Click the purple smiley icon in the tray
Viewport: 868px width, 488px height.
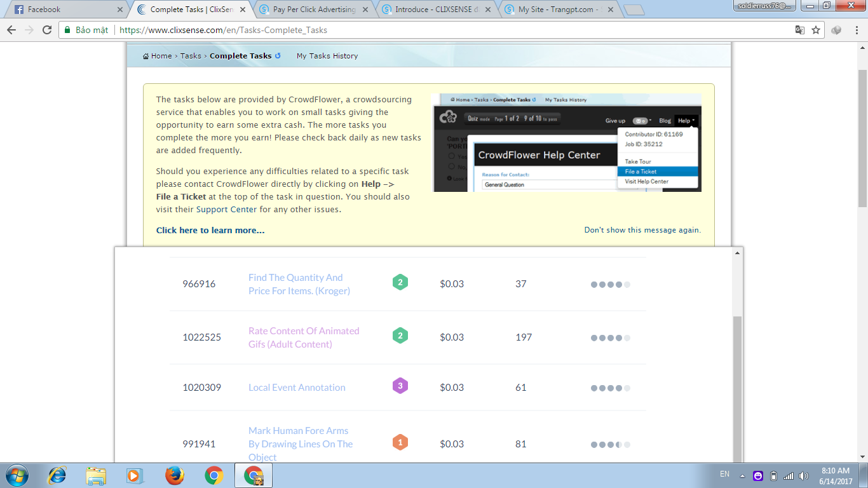click(x=758, y=475)
